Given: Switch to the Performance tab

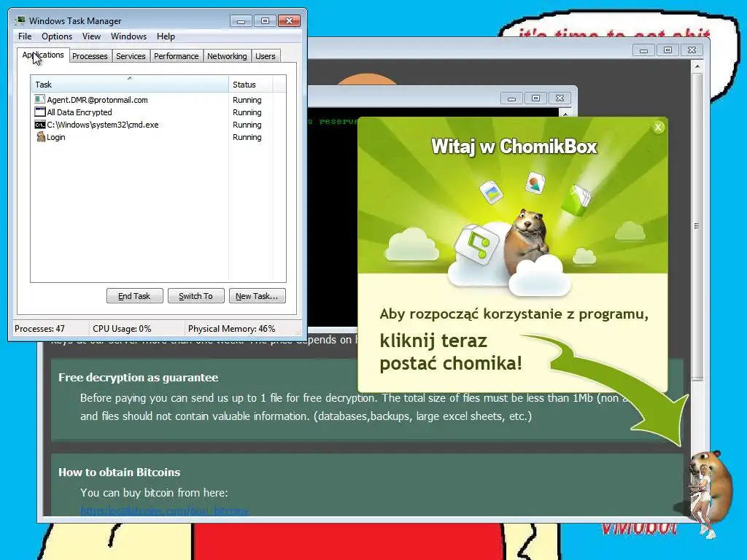Looking at the screenshot, I should pyautogui.click(x=176, y=56).
